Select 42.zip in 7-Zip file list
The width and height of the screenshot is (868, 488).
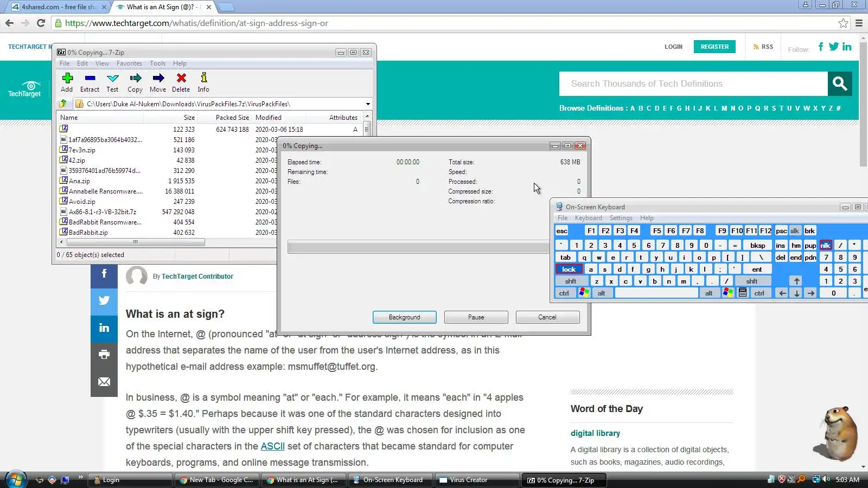[x=76, y=160]
